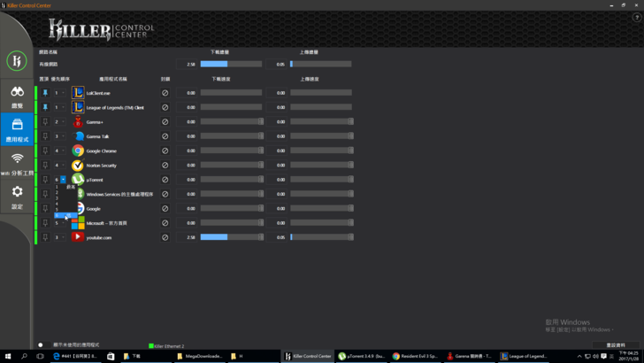Open Task View on the taskbar
Image resolution: width=644 pixels, height=363 pixels.
click(40, 356)
